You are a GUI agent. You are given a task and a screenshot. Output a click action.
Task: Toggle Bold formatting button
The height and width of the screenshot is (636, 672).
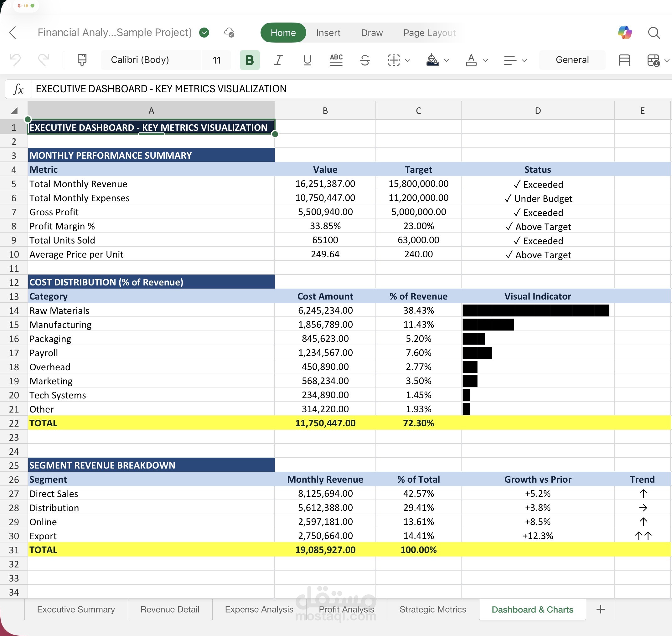tap(250, 60)
